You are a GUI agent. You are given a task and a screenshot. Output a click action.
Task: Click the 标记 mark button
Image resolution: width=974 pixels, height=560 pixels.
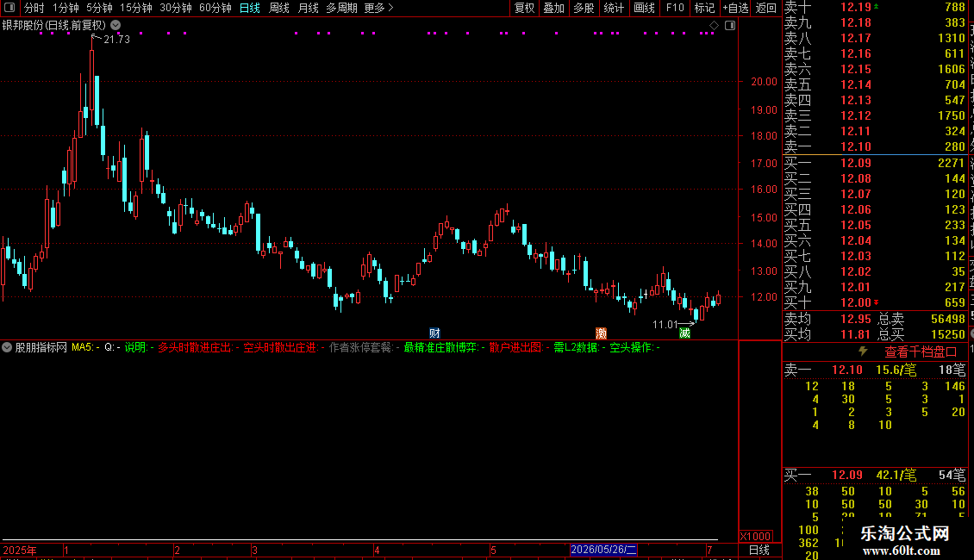point(704,8)
